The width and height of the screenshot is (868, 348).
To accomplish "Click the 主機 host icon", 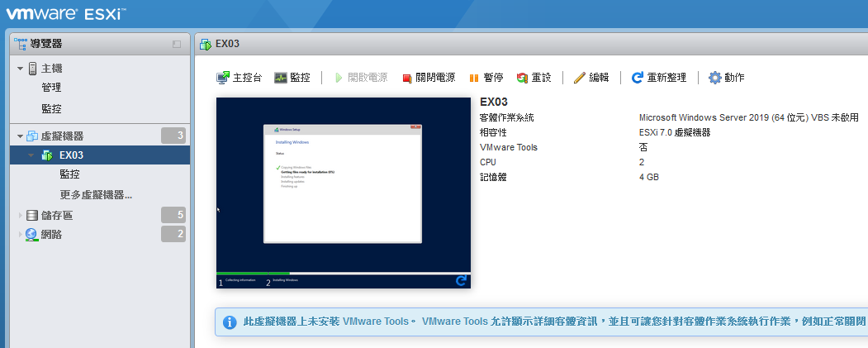I will point(33,69).
